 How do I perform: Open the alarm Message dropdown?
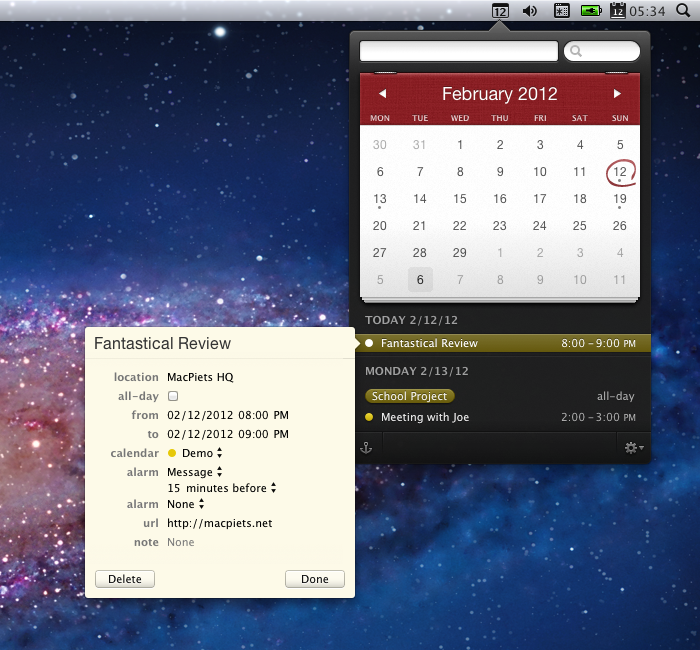coord(195,472)
